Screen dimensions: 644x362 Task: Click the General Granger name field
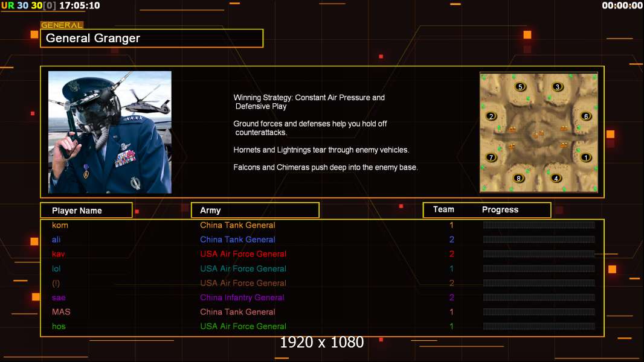pyautogui.click(x=152, y=38)
